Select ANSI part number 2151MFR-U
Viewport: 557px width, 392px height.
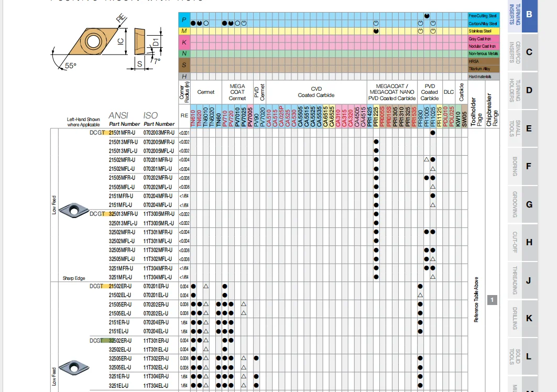[121, 196]
